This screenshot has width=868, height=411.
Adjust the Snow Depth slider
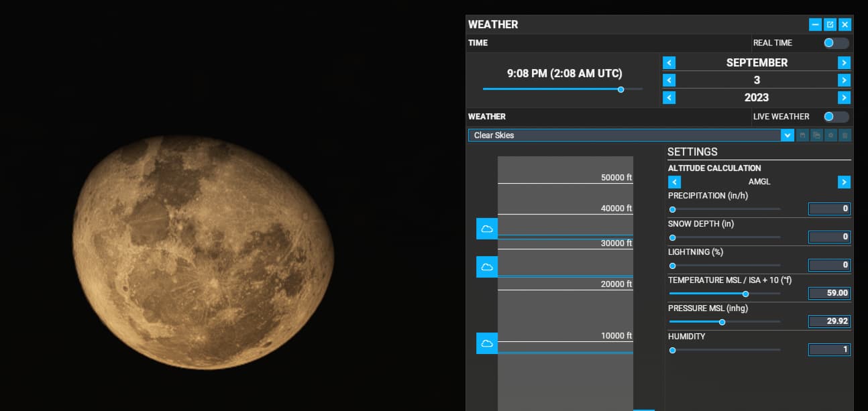tap(724, 237)
